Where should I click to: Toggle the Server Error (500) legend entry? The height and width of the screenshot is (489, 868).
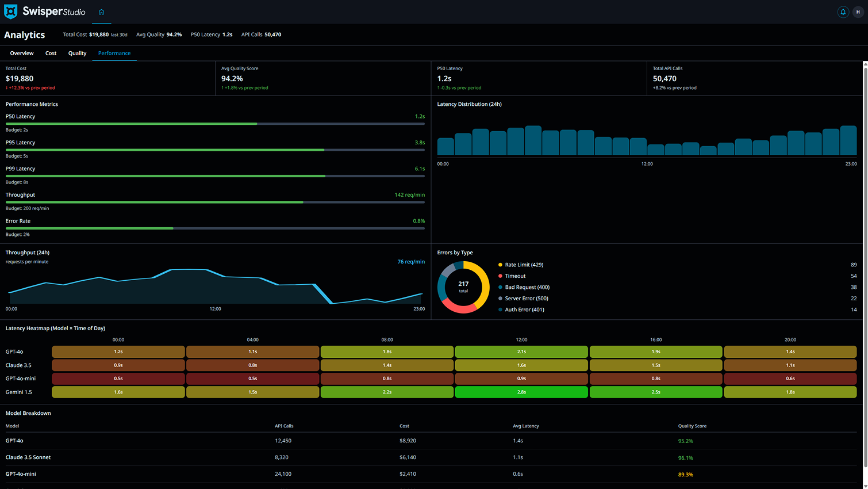[525, 298]
